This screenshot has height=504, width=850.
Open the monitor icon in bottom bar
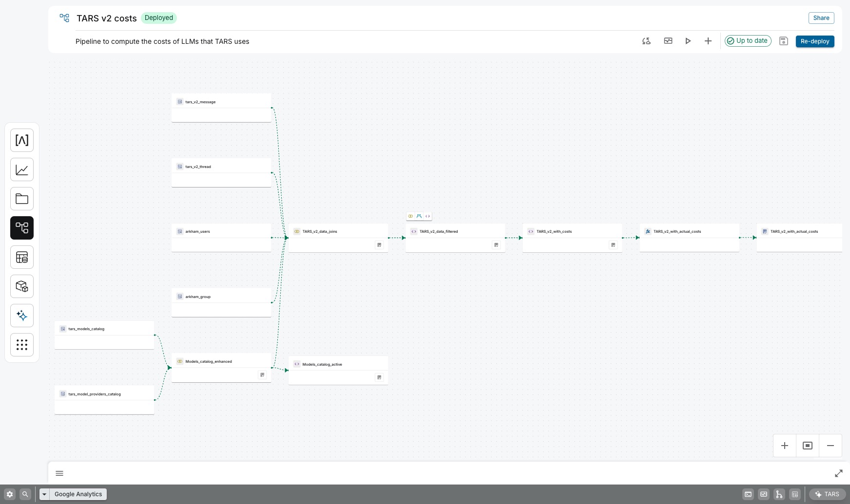pos(764,494)
